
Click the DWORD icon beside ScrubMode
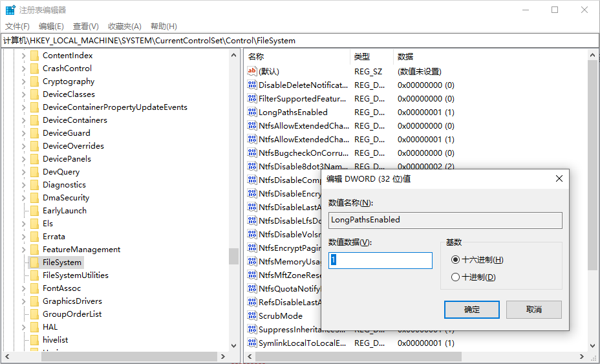click(252, 316)
